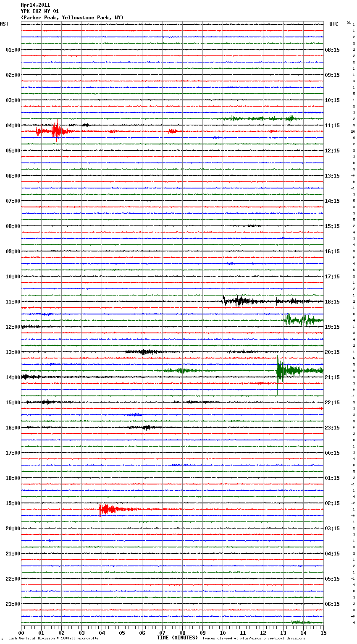The width and height of the screenshot is (357, 644).
Task: Click the UTC timezone header label
Action: [333, 24]
